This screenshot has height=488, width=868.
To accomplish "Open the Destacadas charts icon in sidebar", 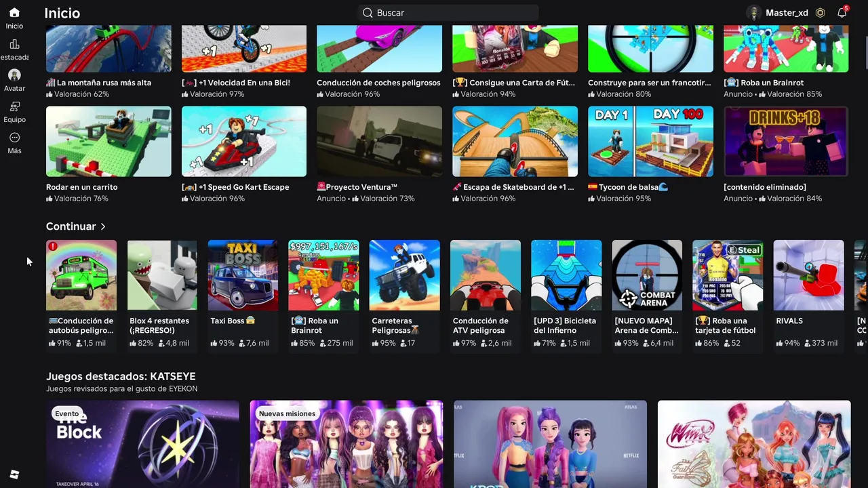I will coord(14,44).
